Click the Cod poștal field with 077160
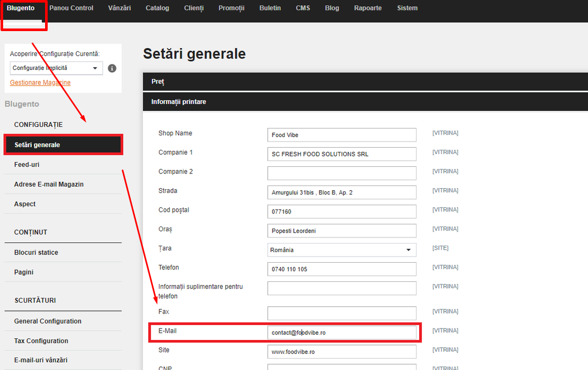The width and height of the screenshot is (588, 370). pos(341,211)
